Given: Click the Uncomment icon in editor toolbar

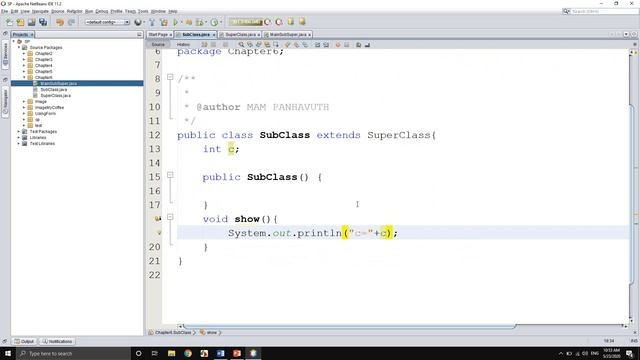Looking at the screenshot, I should coord(367,44).
